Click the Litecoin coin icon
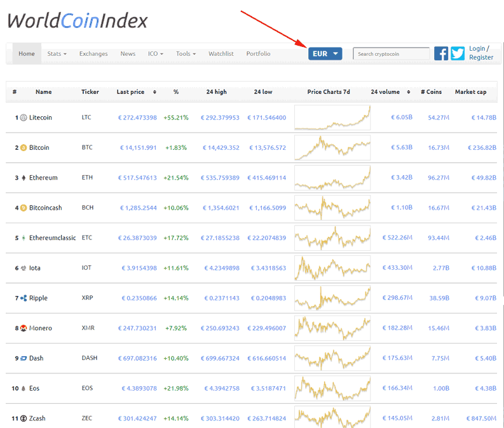 [24, 117]
